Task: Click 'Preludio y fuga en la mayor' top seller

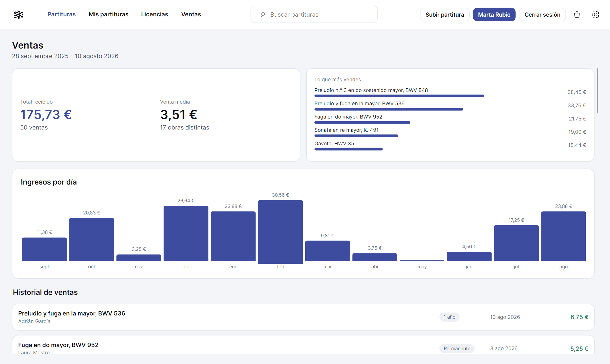Action: (x=360, y=104)
